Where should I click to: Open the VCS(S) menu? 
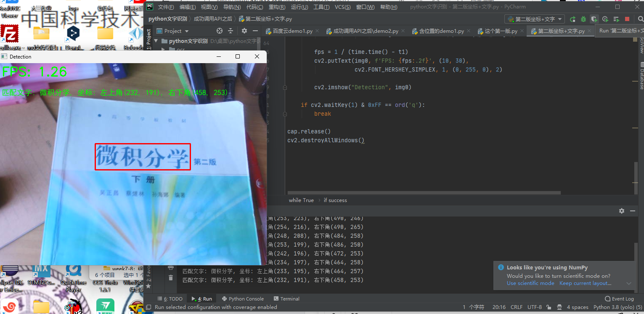coord(343,7)
